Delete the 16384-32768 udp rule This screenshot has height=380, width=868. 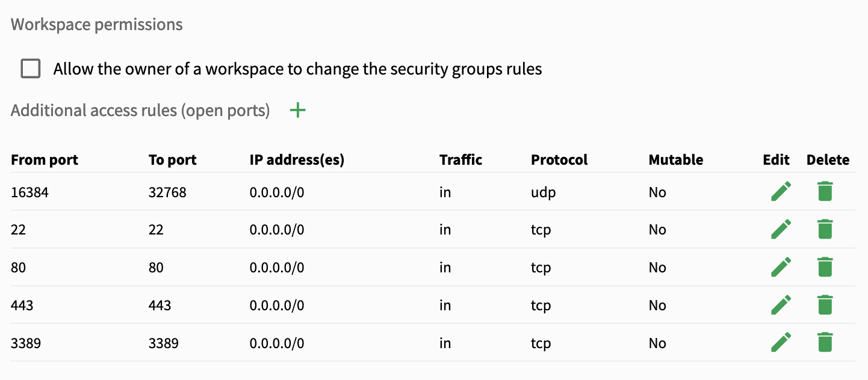(825, 192)
